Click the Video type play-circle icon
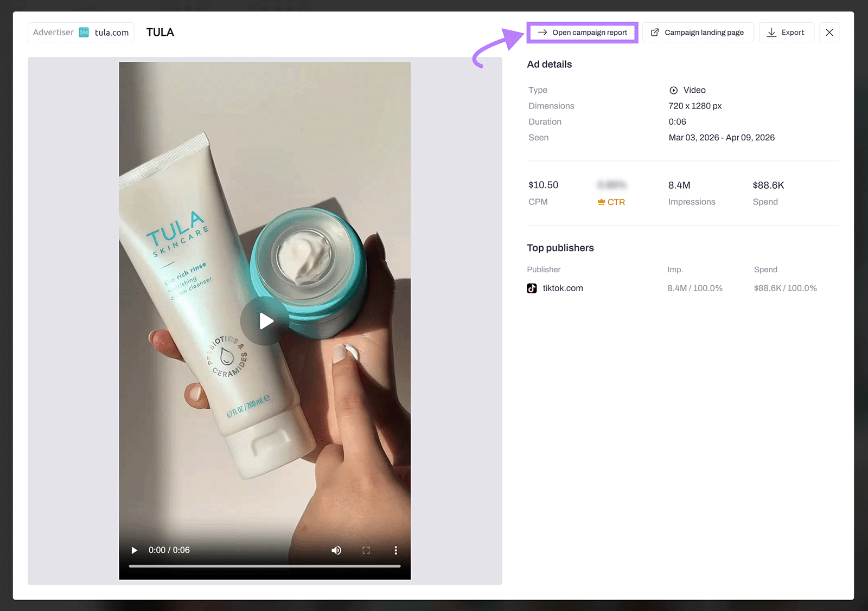The image size is (868, 611). coord(673,91)
